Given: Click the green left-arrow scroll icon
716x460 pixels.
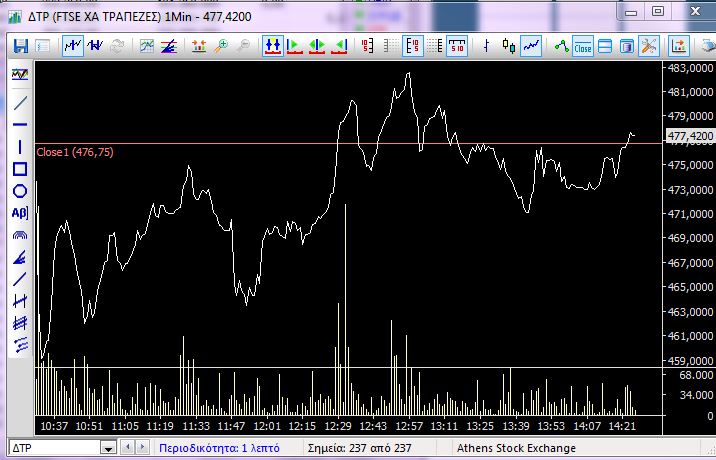Looking at the screenshot, I should 339,46.
